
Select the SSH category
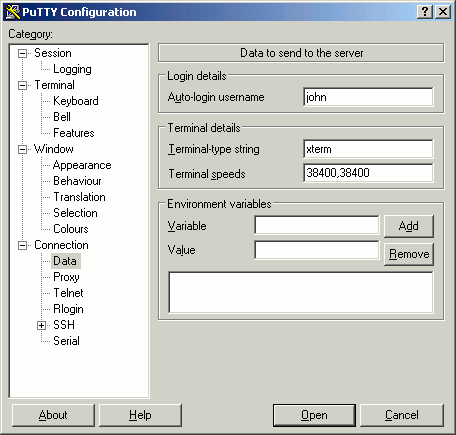pos(64,325)
